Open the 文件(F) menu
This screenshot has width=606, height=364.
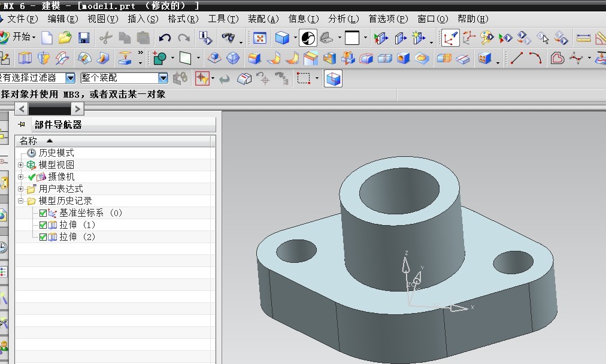(x=22, y=19)
